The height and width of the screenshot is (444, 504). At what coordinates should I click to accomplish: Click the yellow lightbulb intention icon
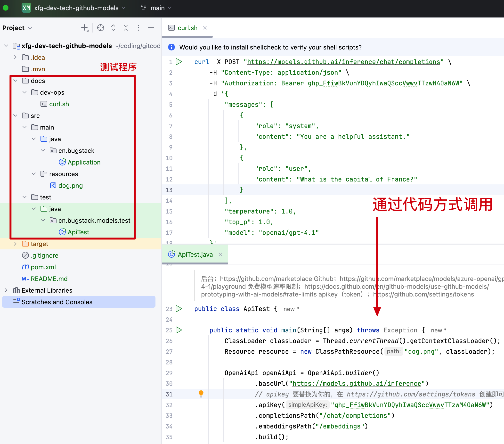coord(201,394)
